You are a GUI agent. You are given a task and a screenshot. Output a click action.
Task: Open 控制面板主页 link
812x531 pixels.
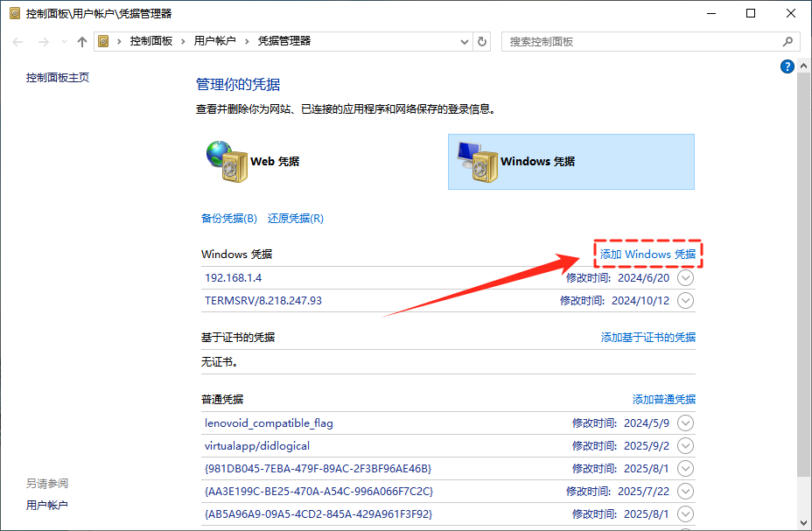point(58,78)
